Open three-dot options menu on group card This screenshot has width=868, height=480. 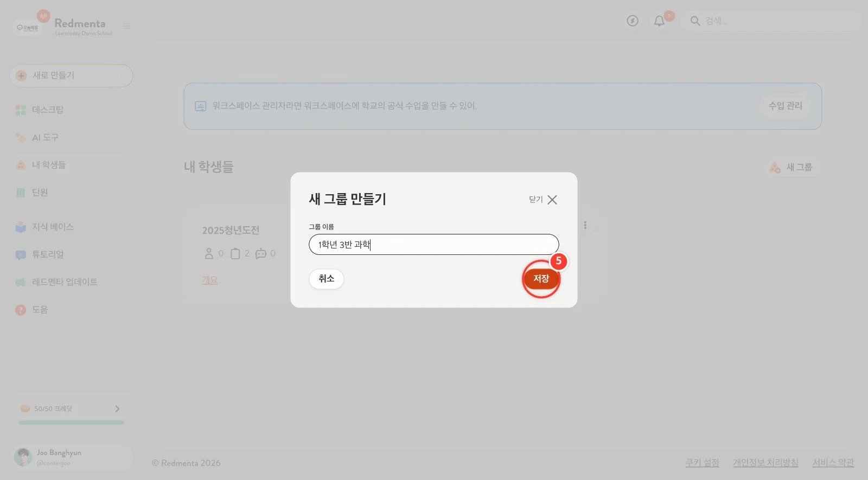[x=585, y=225]
